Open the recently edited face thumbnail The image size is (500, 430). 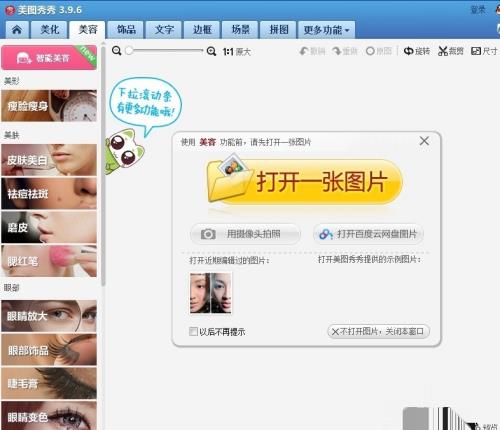[x=210, y=293]
